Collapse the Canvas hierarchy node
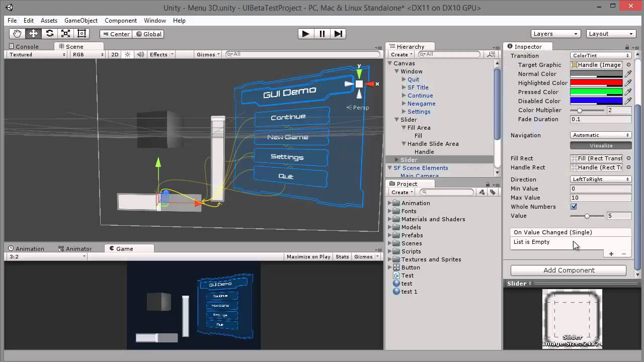The image size is (644, 362). click(389, 63)
